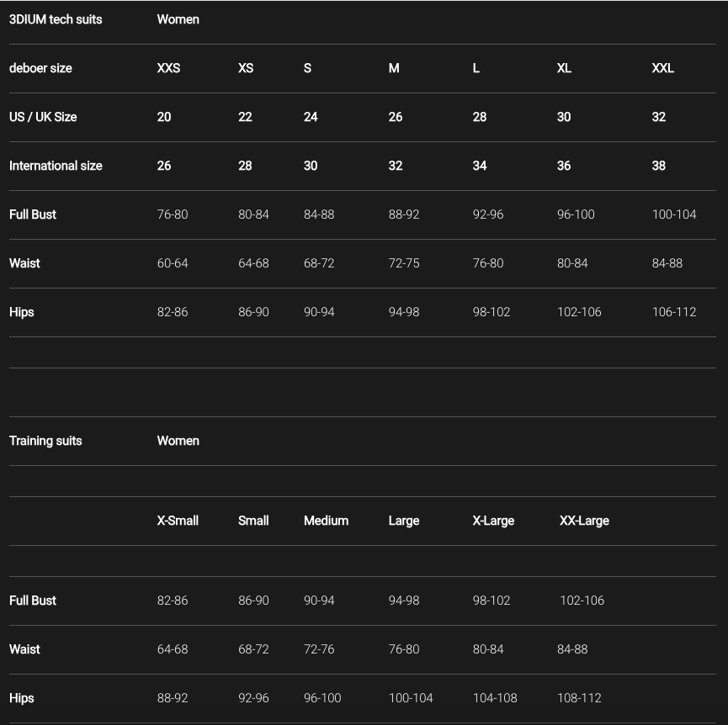Select the XXS deboer size column header
The image size is (728, 725).
[168, 68]
